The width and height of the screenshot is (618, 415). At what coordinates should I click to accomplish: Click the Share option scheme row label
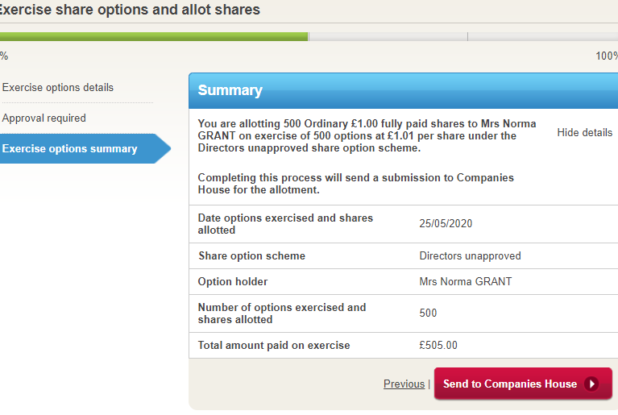coord(252,256)
